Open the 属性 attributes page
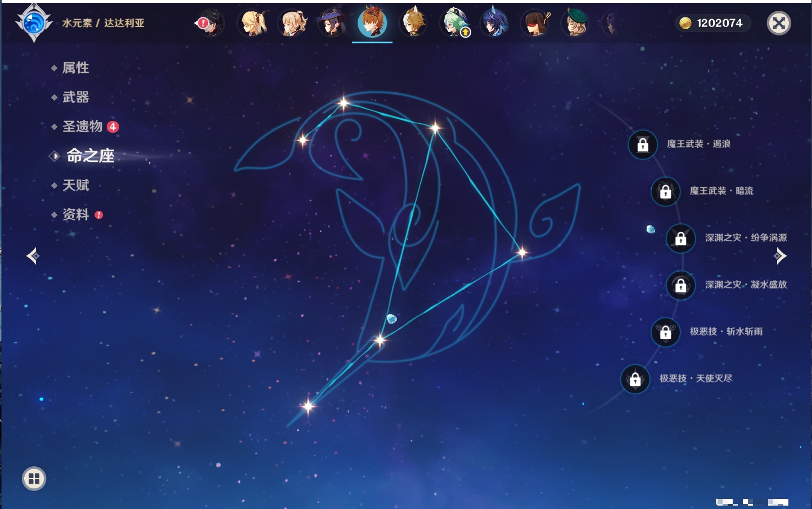 click(75, 68)
